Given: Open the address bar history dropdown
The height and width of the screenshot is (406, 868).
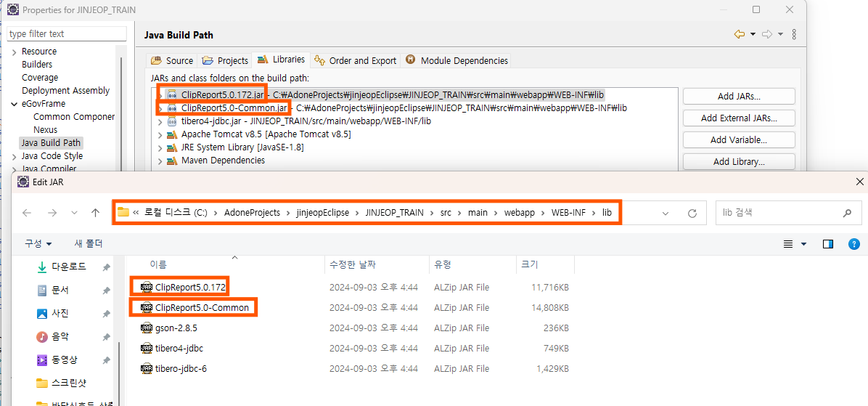Looking at the screenshot, I should click(x=666, y=214).
